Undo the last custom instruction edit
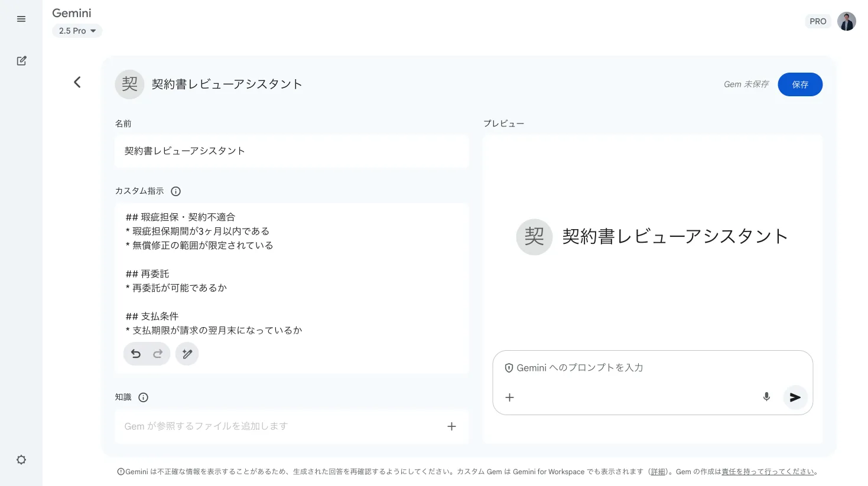The width and height of the screenshot is (868, 486). point(136,354)
